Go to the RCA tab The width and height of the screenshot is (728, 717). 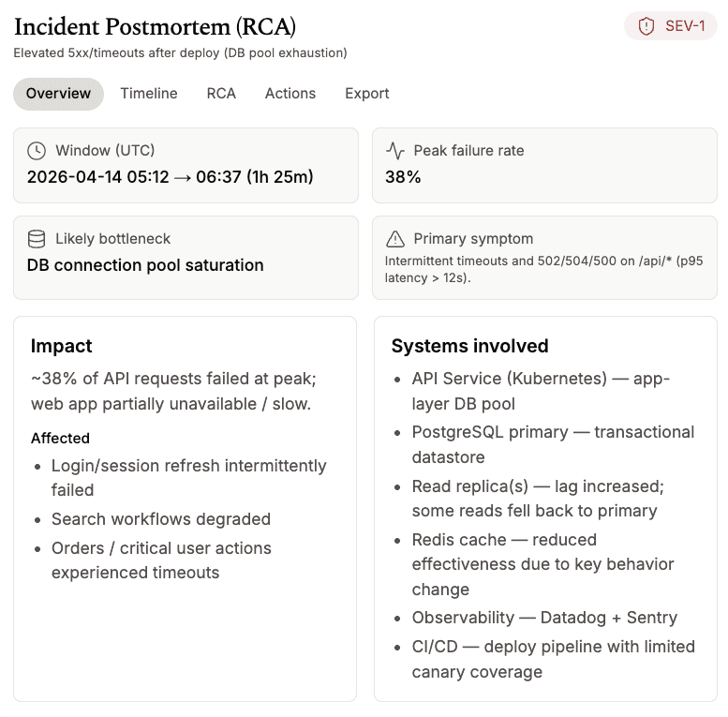(221, 94)
